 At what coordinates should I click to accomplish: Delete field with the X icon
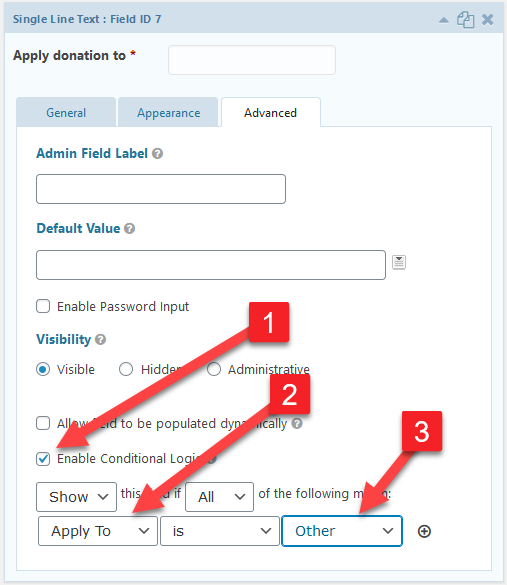[487, 19]
